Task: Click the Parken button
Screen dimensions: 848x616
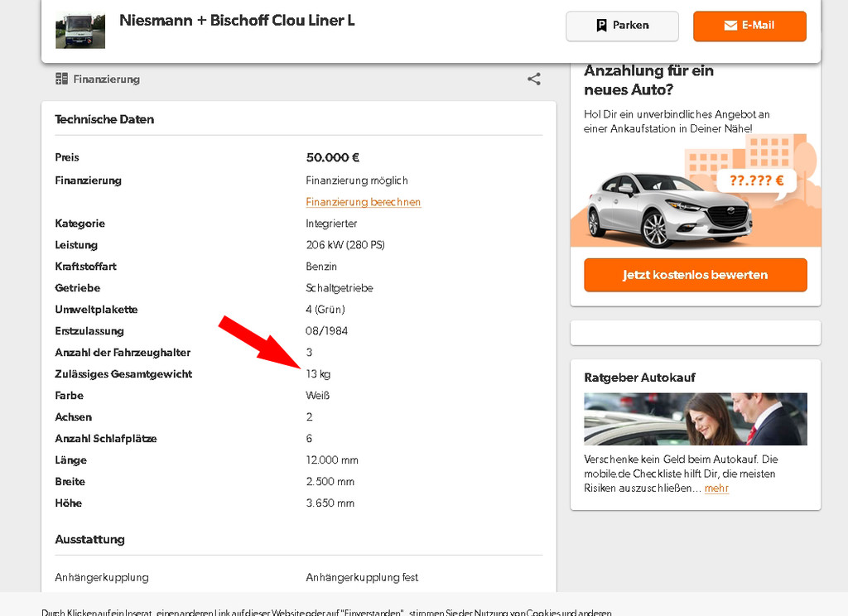Action: point(622,26)
